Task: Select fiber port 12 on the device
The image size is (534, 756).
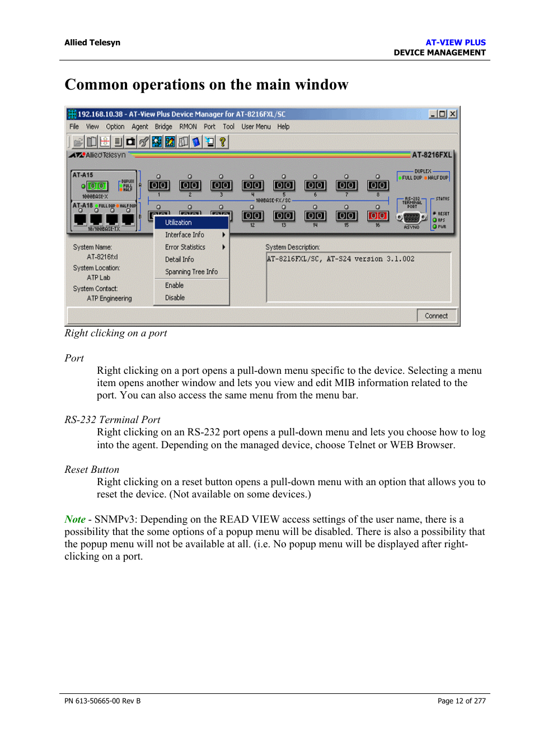Action: 252,215
